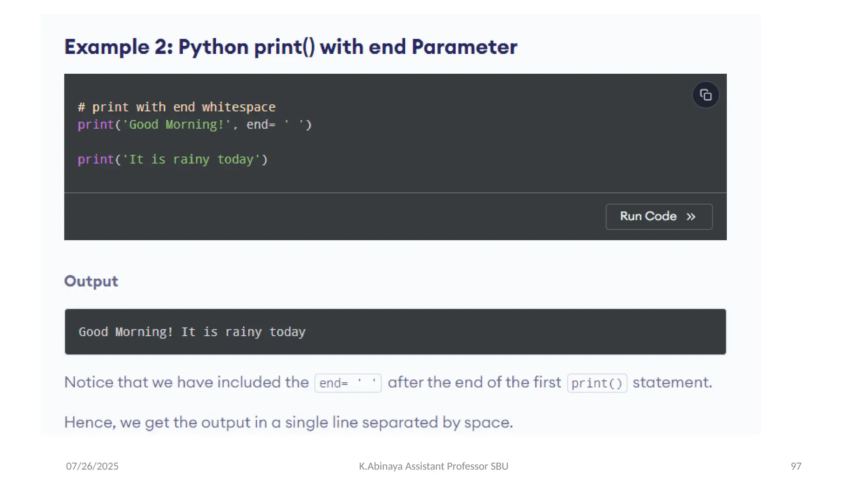Click the print keyword on the rainy today line
The height and width of the screenshot is (488, 868).
pos(95,159)
